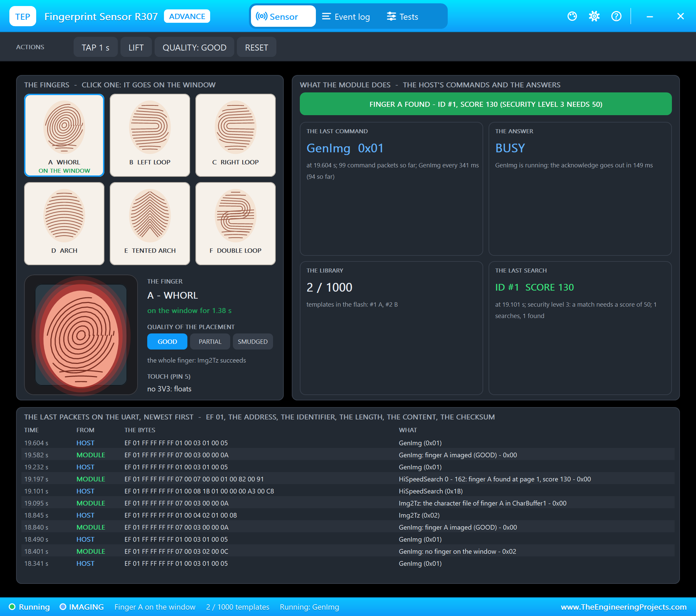Click '2 / 1000 templates' status entry

click(238, 607)
